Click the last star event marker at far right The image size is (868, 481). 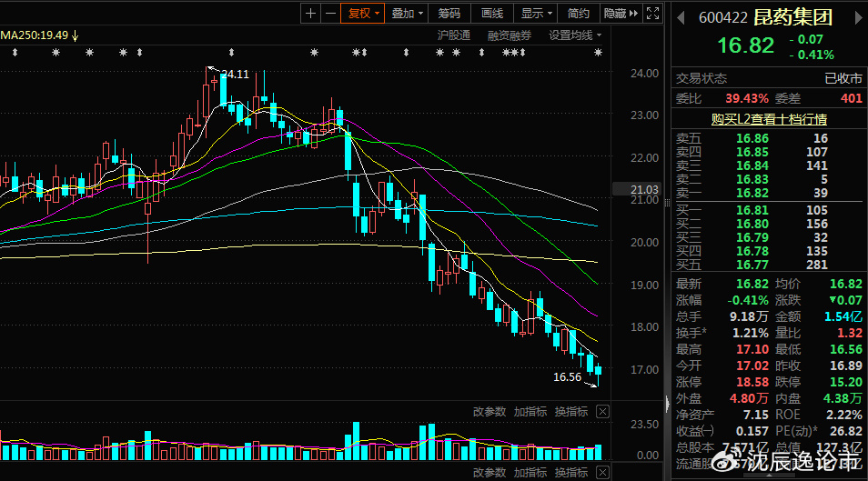pyautogui.click(x=598, y=53)
